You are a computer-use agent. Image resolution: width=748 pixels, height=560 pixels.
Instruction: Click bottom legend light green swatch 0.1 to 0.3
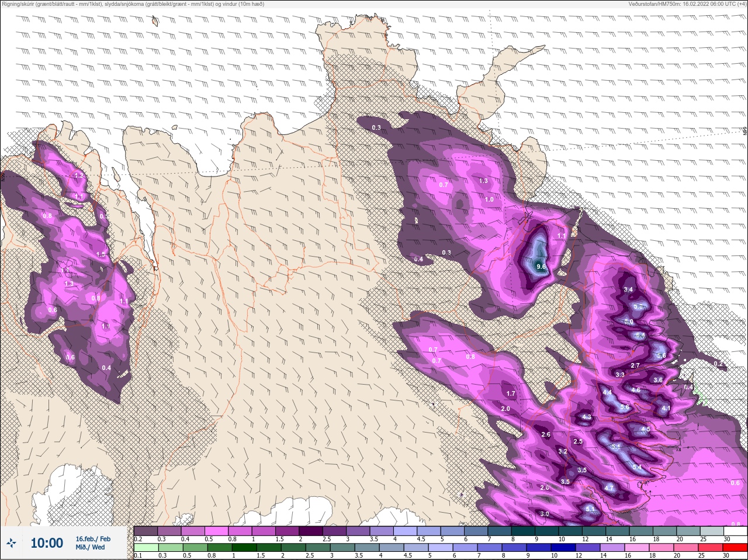pos(146,548)
